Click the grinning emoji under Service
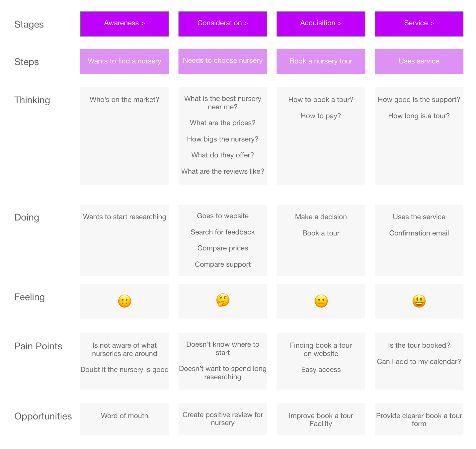The width and height of the screenshot is (476, 449). [x=419, y=301]
